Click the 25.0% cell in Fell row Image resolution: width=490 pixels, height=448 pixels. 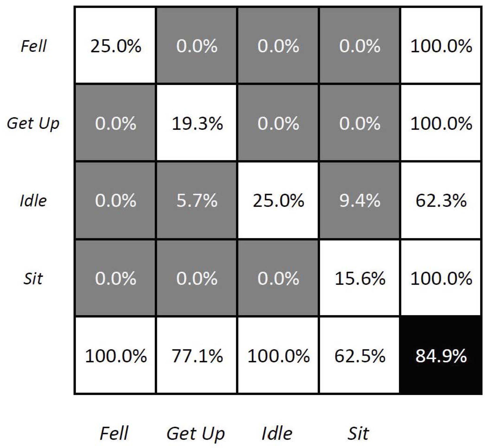click(115, 46)
